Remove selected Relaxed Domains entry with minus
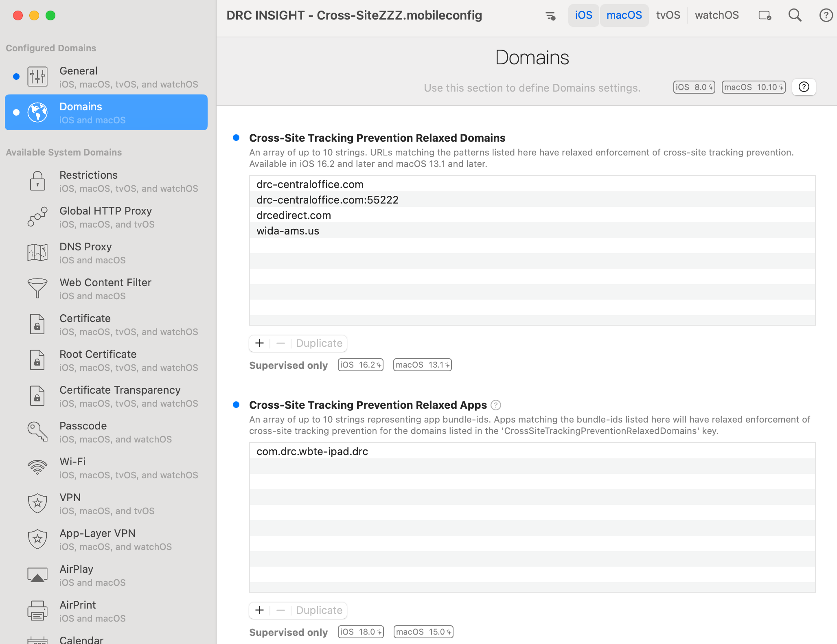Screen dimensions: 837x644 280,343
